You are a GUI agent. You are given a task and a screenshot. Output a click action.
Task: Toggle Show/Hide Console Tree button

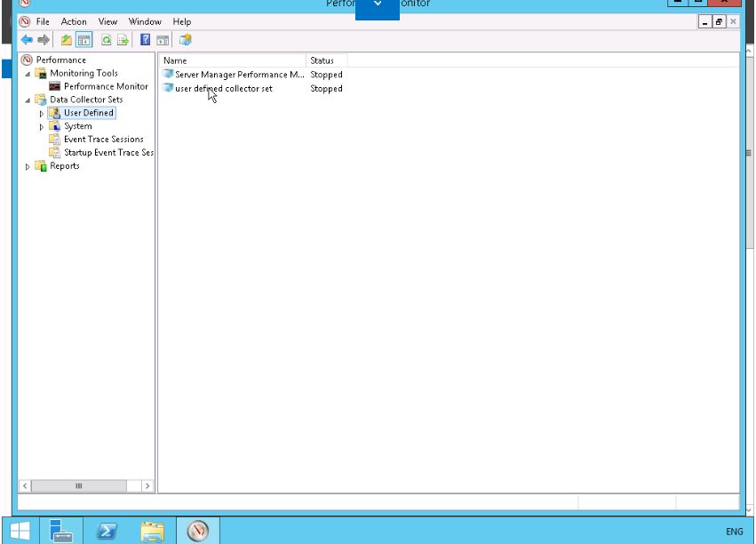[x=84, y=40]
